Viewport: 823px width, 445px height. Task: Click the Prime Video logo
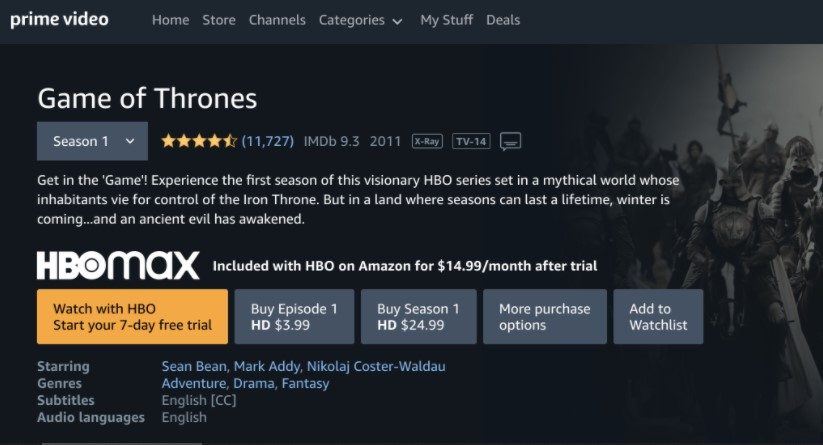tap(59, 20)
